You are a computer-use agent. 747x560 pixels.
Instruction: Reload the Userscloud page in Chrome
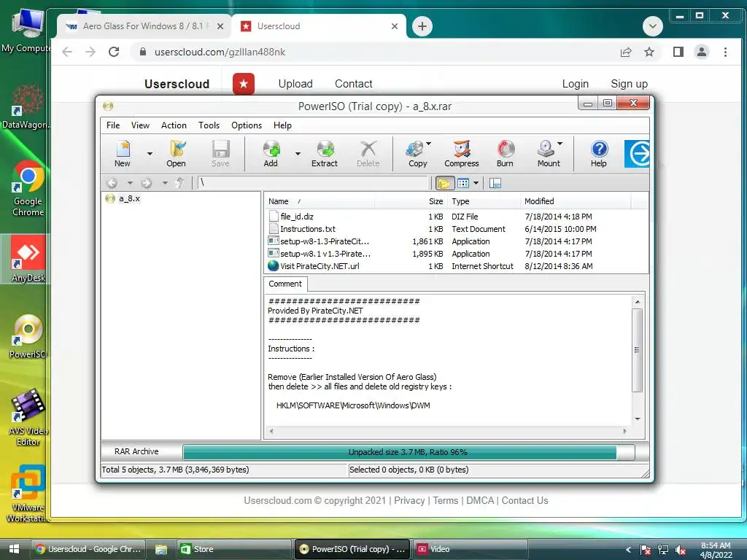(114, 52)
